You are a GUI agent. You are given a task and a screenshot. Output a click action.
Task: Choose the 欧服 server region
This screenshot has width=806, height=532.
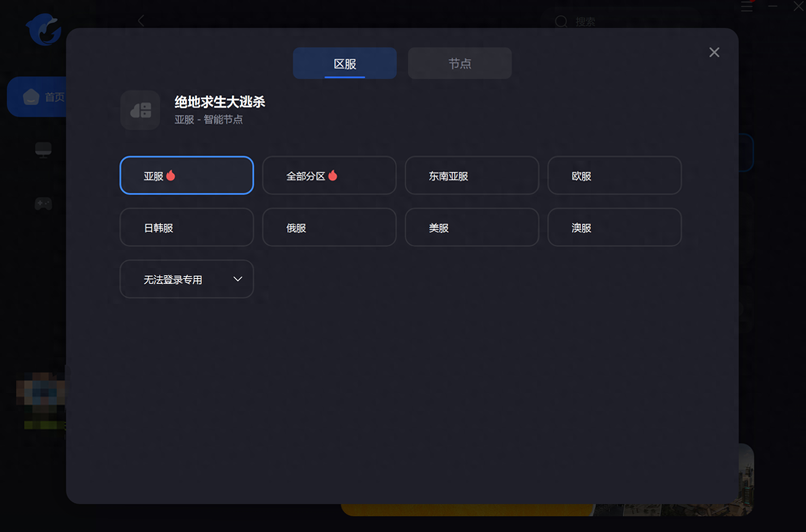[x=615, y=175]
